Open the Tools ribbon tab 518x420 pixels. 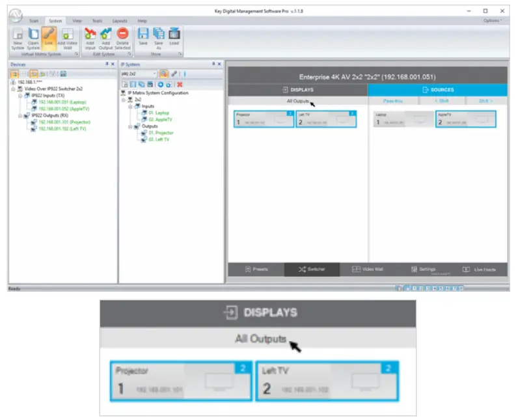click(97, 21)
